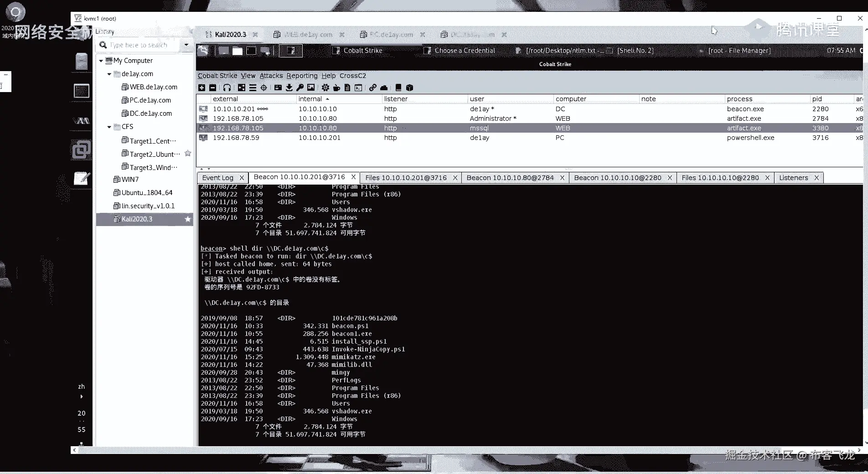Click the disconnect from team server icon

click(212, 88)
